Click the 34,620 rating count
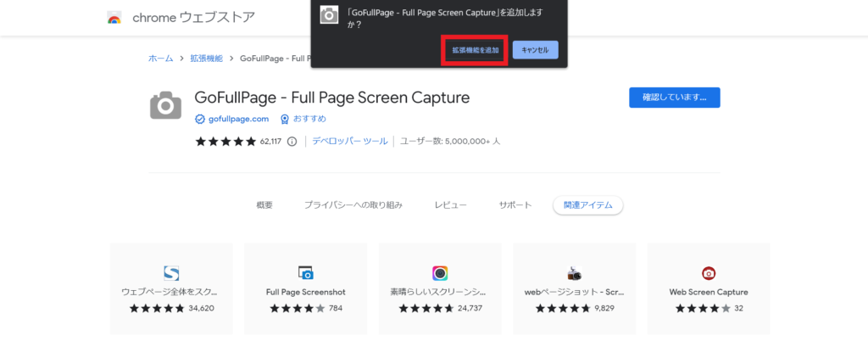The height and width of the screenshot is (341, 868). pos(202,308)
